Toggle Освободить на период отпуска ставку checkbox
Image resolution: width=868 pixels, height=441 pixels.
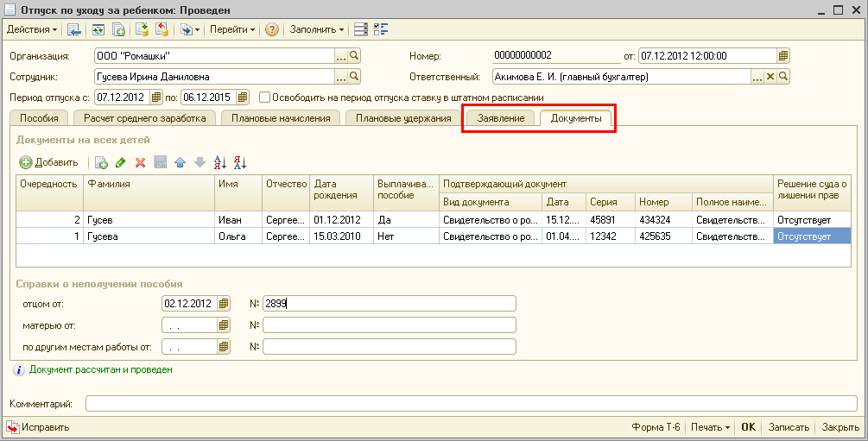(x=265, y=98)
